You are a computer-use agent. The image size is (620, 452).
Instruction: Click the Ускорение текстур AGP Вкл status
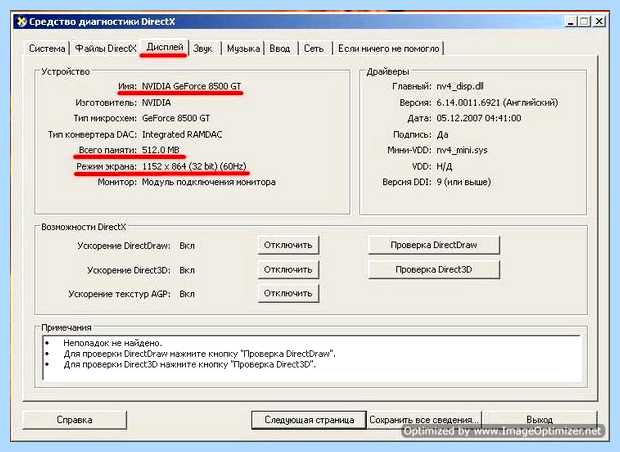tap(187, 294)
